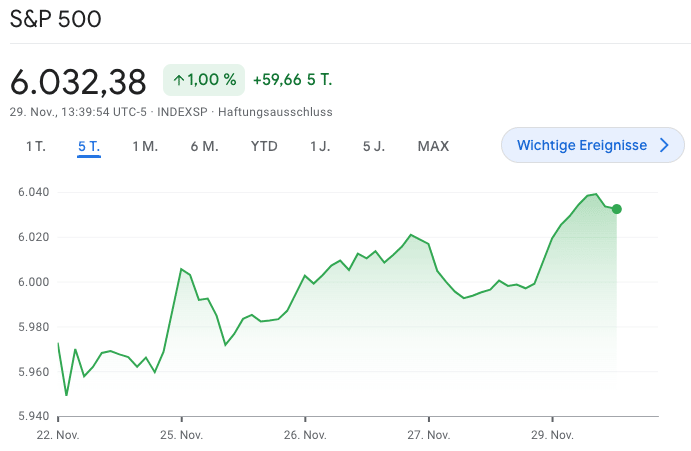Screen dimensions: 691x451
Task: Click the S&P 500 title
Action: (x=55, y=20)
